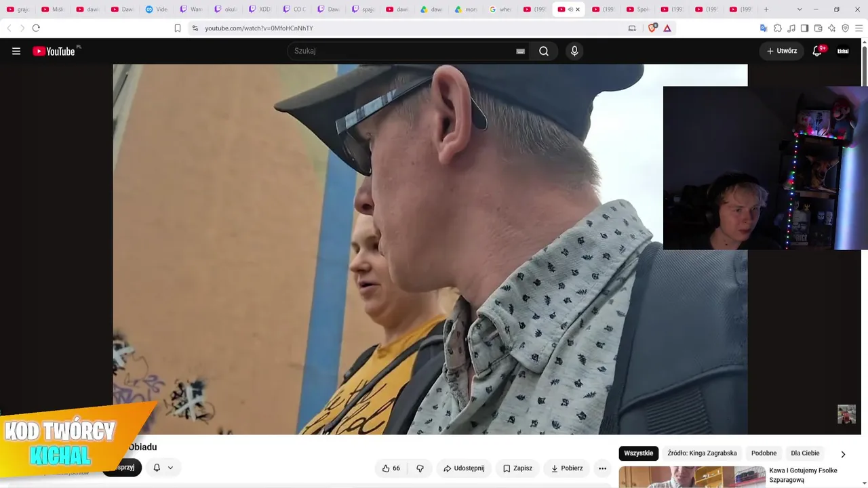The width and height of the screenshot is (868, 488).
Task: Switch to the Google 'whe' tab
Action: [x=501, y=9]
